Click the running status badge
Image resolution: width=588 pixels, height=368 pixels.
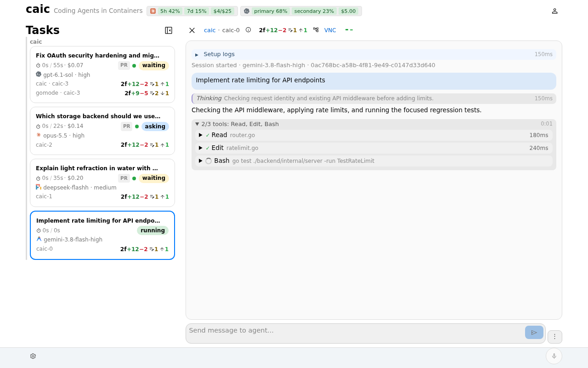point(153,230)
